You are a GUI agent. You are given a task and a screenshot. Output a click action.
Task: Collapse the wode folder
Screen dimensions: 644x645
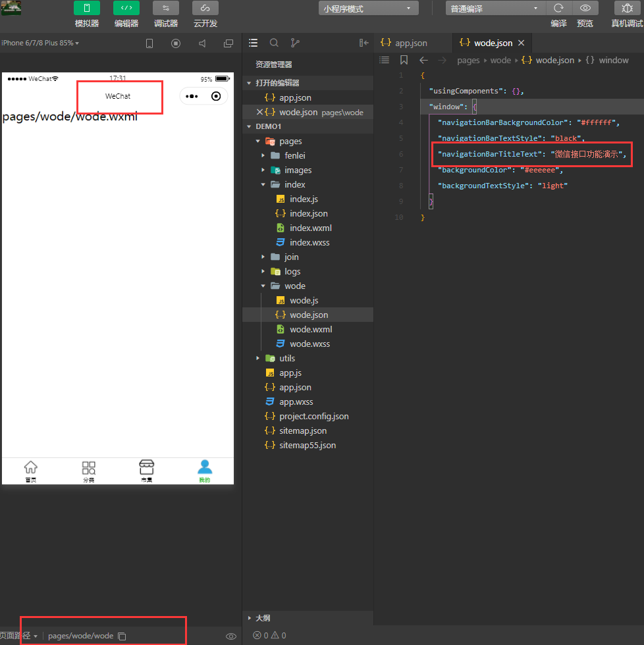click(263, 286)
